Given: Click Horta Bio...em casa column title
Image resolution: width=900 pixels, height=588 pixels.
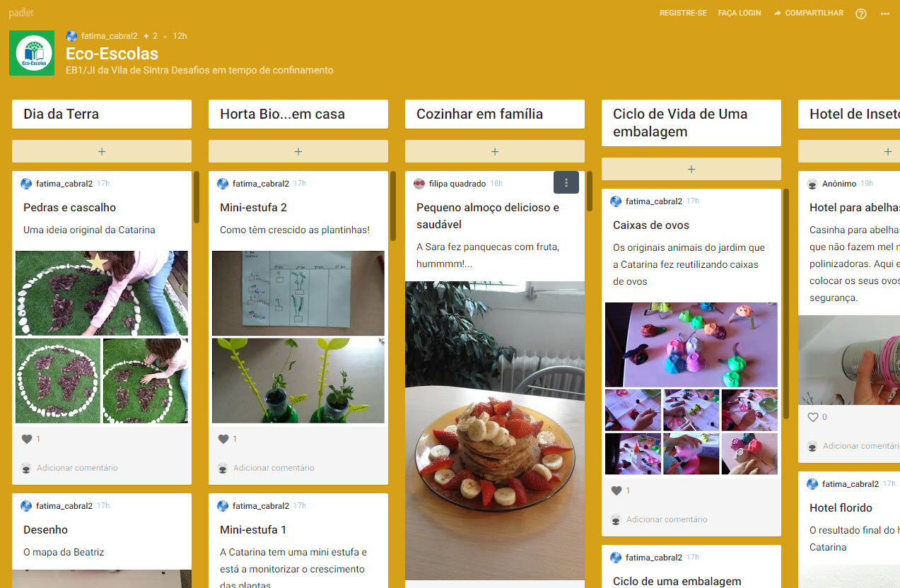Looking at the screenshot, I should coord(282,114).
